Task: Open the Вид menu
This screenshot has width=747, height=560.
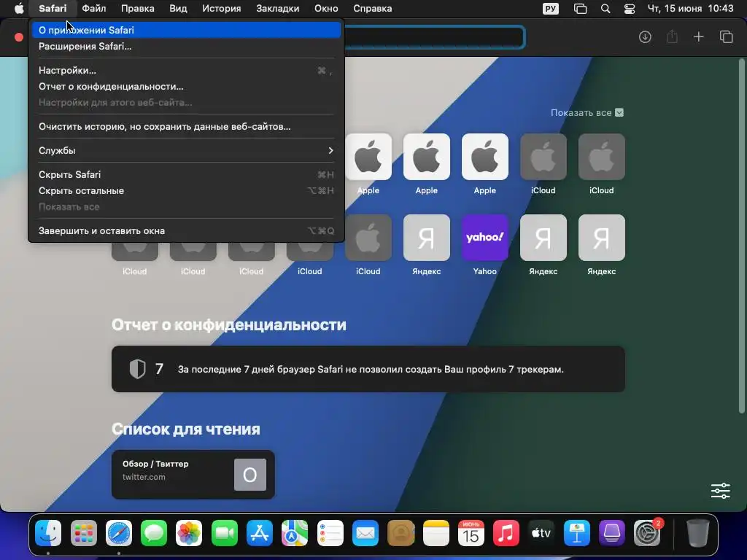Action: 178,9
